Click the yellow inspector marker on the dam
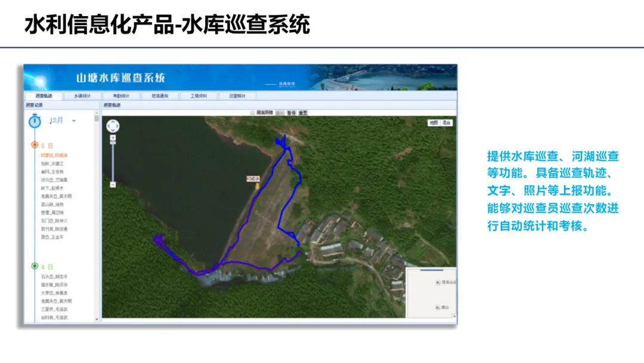 258,186
